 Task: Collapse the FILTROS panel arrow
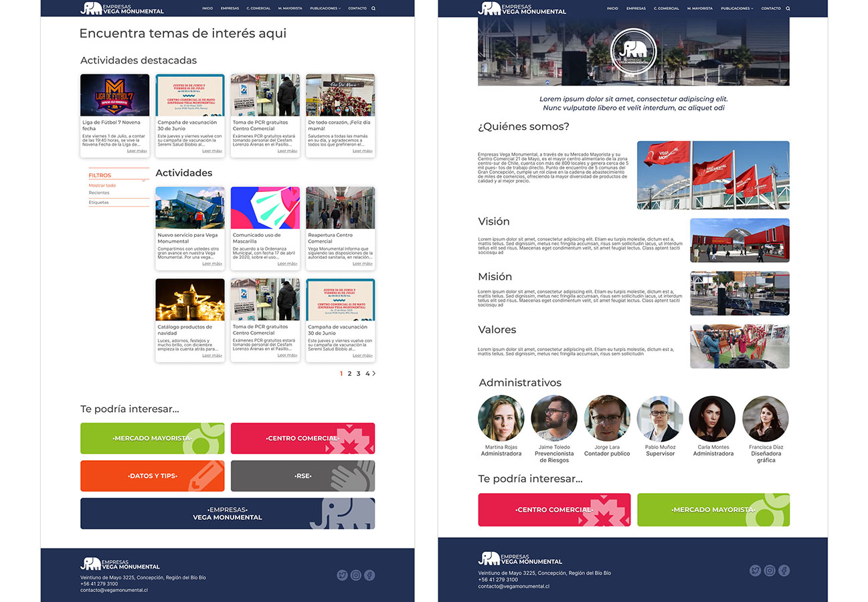click(x=144, y=179)
